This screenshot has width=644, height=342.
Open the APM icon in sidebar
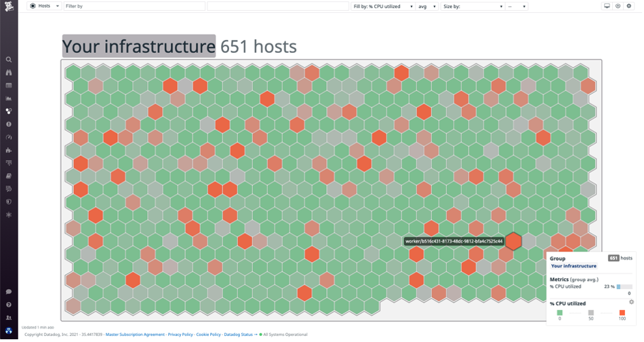(x=9, y=163)
